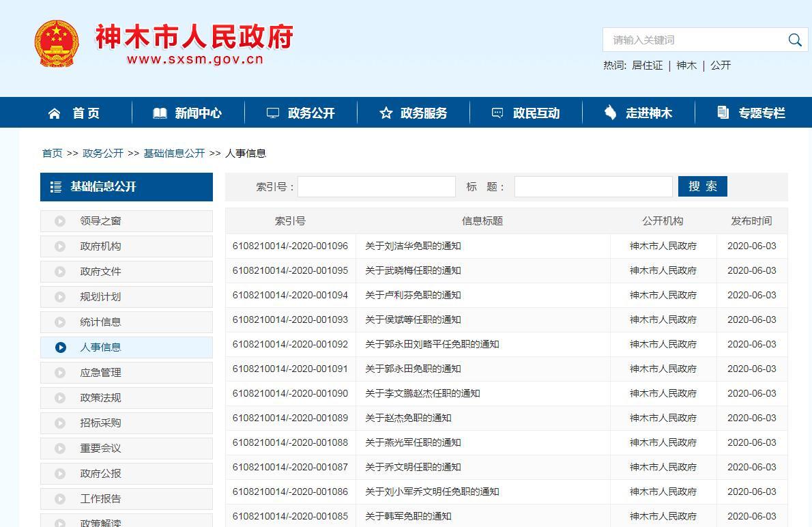Screen dimensions: 812x527
Task: Open 关于郭永田免职的通知
Action: 414,369
